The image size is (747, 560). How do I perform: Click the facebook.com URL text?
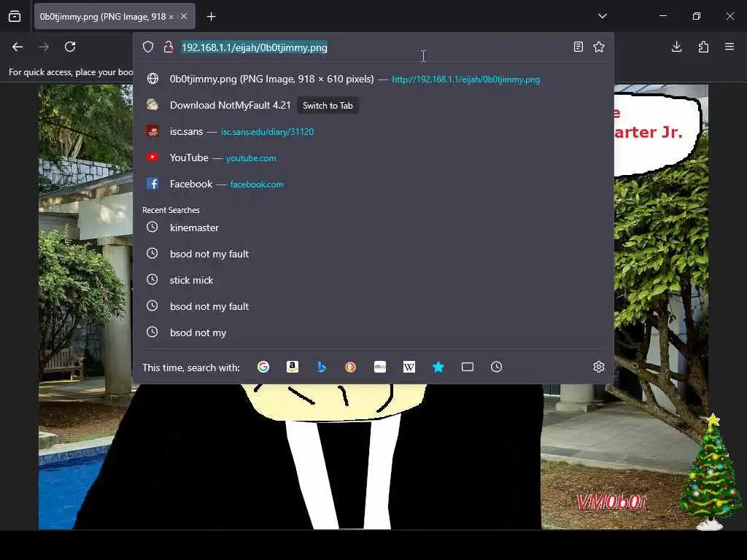[257, 184]
